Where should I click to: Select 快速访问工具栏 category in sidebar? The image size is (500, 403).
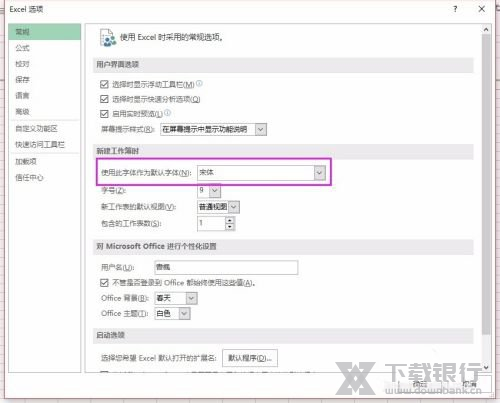tap(45, 145)
